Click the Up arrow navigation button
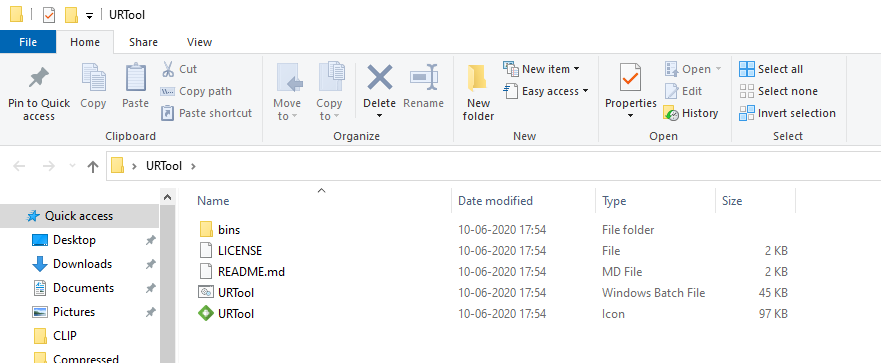Image resolution: width=881 pixels, height=363 pixels. coord(93,166)
